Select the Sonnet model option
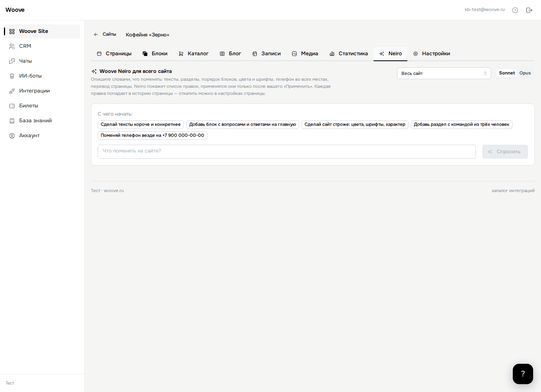Viewport: 541px width, 392px height. coord(507,73)
